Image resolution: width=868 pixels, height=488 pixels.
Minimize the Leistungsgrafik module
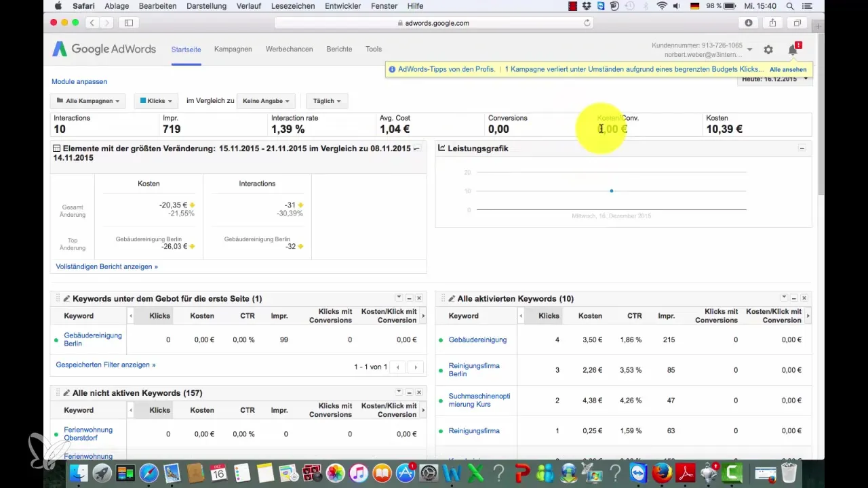point(802,148)
